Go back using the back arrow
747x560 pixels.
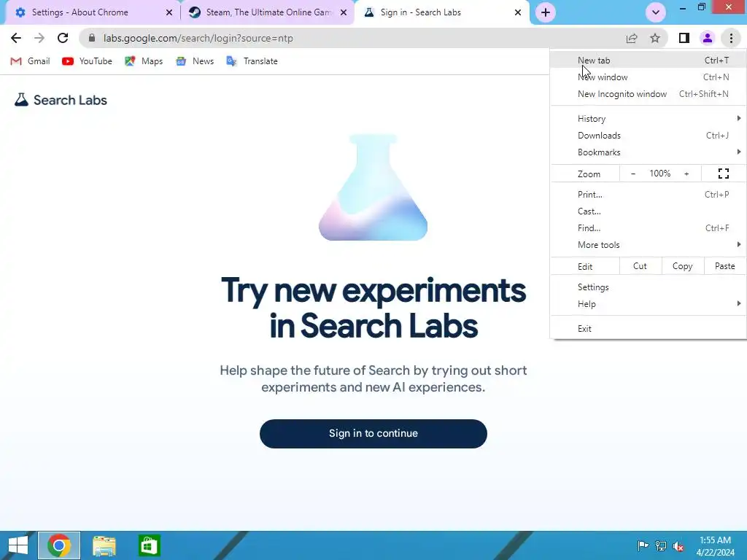[16, 38]
